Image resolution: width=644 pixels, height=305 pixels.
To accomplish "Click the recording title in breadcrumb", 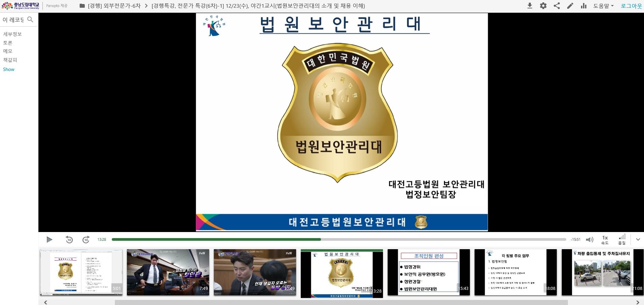I will tap(258, 6).
